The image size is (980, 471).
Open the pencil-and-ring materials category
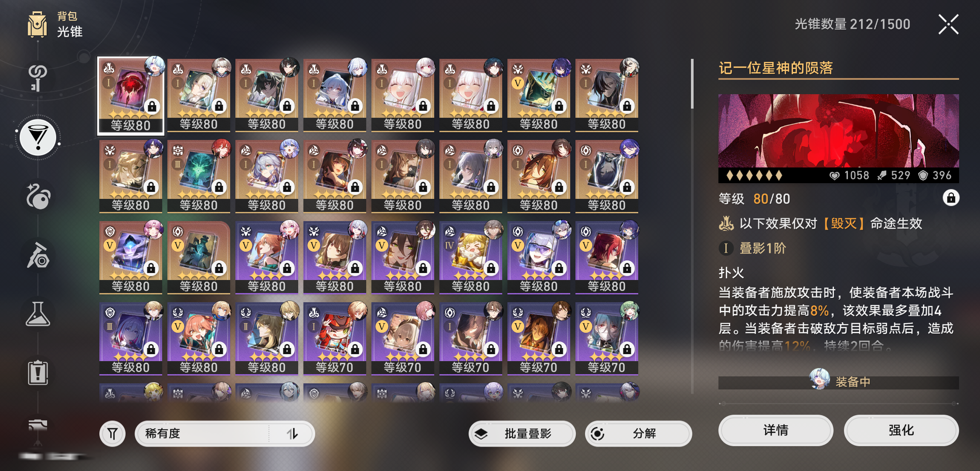[x=38, y=255]
